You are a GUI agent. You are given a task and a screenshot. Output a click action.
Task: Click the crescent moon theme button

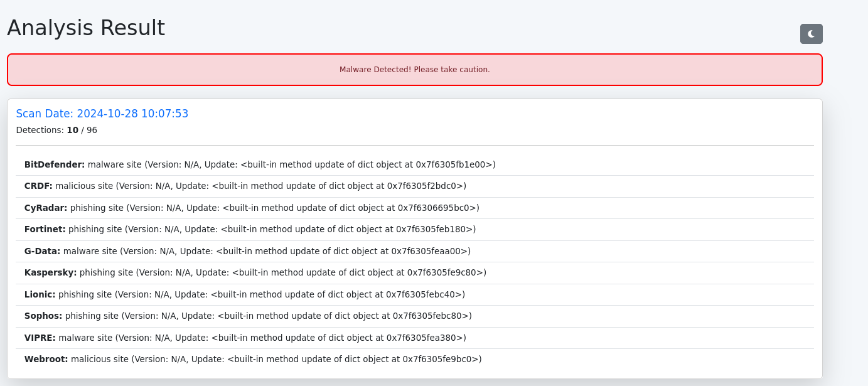pyautogui.click(x=811, y=34)
